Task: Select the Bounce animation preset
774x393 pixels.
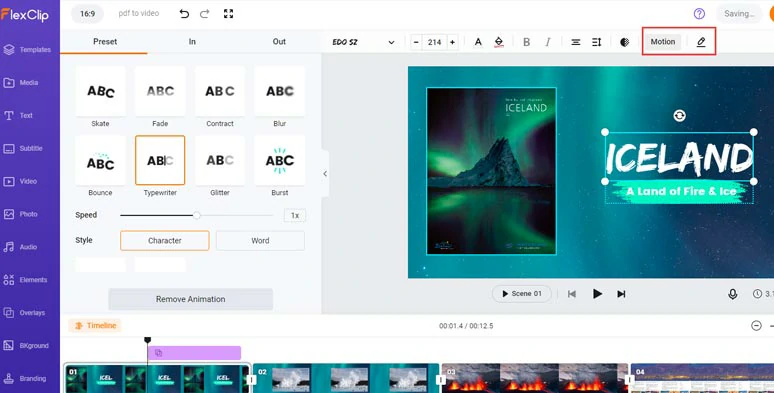Action: [100, 160]
